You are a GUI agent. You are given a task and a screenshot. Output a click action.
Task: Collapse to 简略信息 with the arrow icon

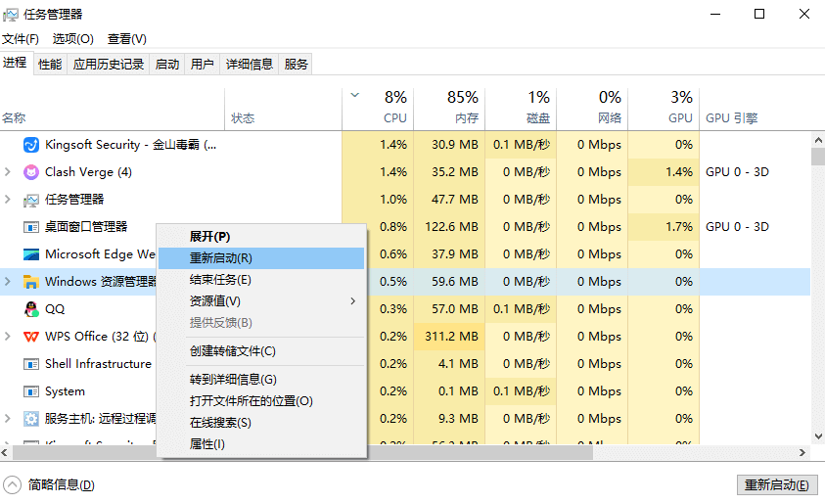[x=12, y=484]
